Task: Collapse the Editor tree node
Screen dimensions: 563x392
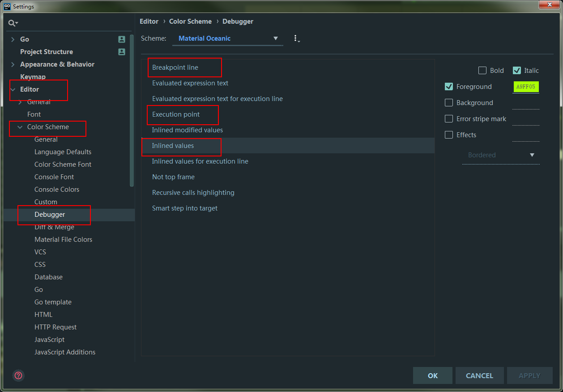Action: point(13,89)
